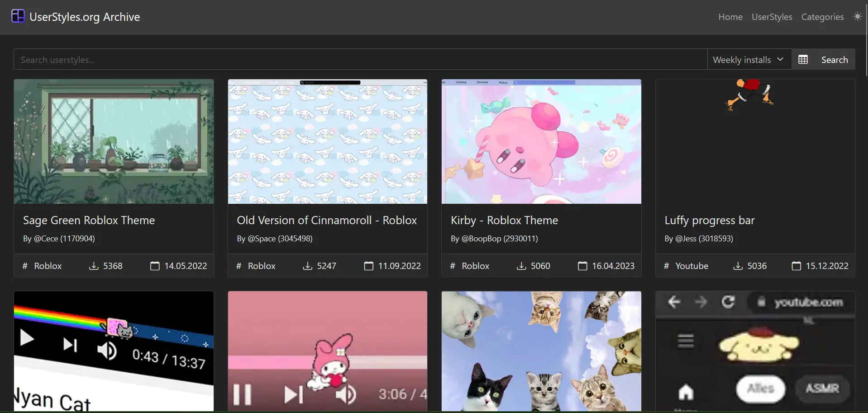Open the Categories nav link
The height and width of the screenshot is (413, 868).
pyautogui.click(x=822, y=17)
